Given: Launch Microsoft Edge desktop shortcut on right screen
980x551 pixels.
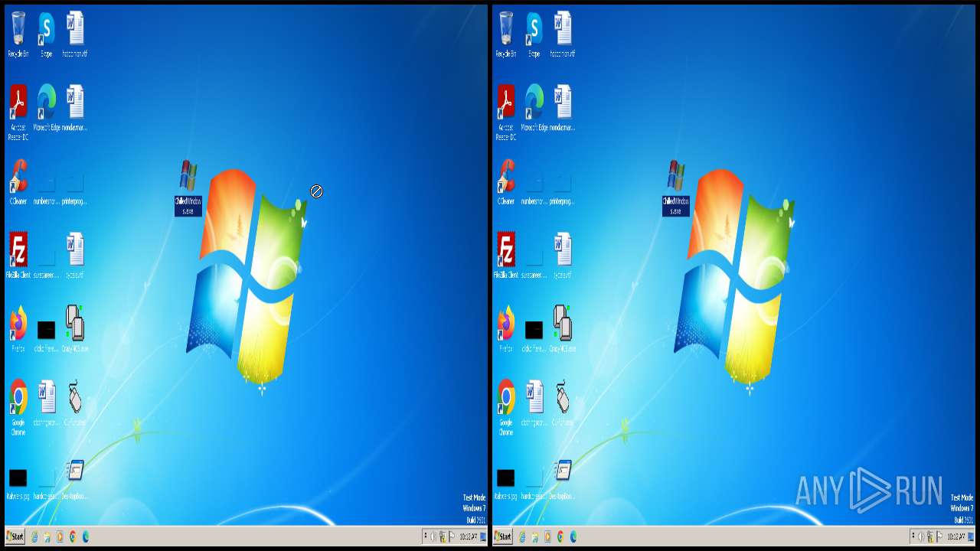Looking at the screenshot, I should [534, 108].
